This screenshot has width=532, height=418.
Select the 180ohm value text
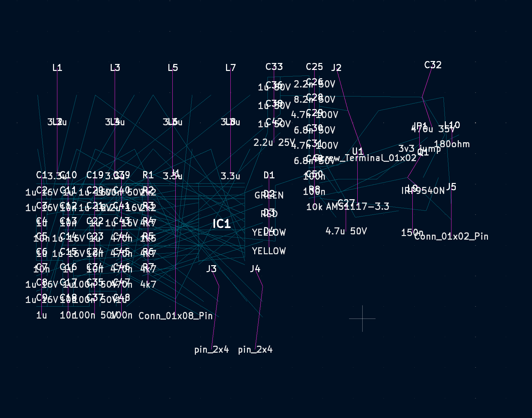tap(452, 144)
